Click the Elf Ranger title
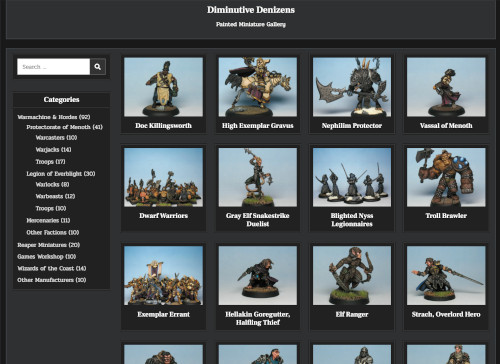 (x=352, y=314)
